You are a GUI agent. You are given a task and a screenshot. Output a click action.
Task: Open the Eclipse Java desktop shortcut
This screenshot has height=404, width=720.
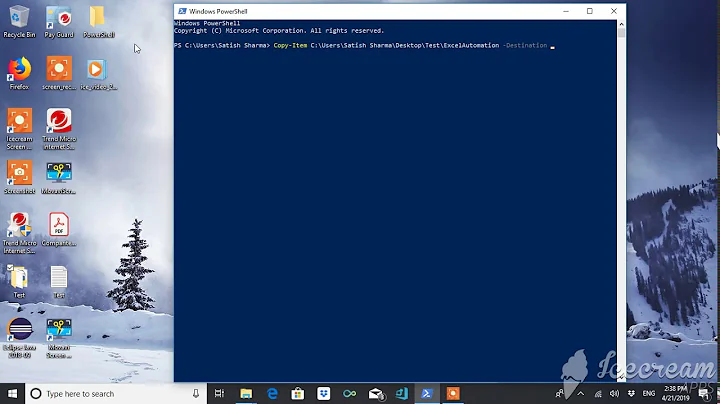tap(19, 331)
